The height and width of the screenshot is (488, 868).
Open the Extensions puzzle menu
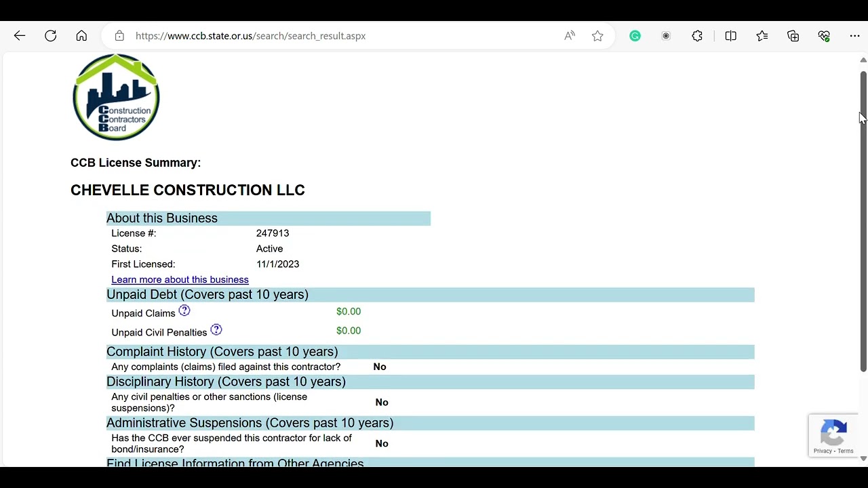coord(697,36)
